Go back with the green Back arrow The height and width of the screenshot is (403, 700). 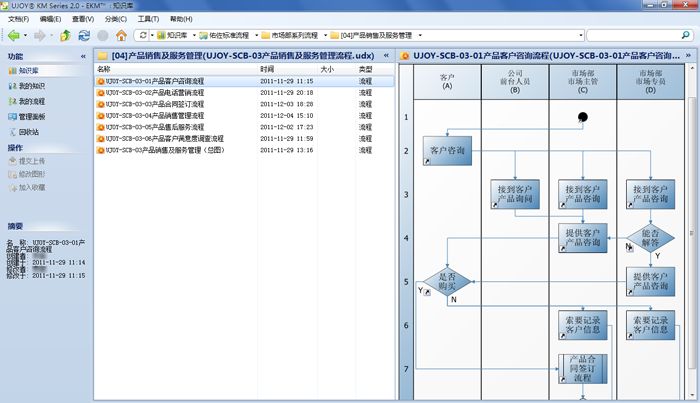pos(14,35)
